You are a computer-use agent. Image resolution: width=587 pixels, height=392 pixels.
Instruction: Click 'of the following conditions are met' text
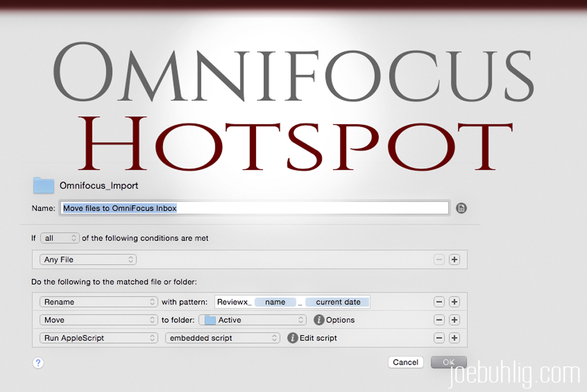coord(145,238)
